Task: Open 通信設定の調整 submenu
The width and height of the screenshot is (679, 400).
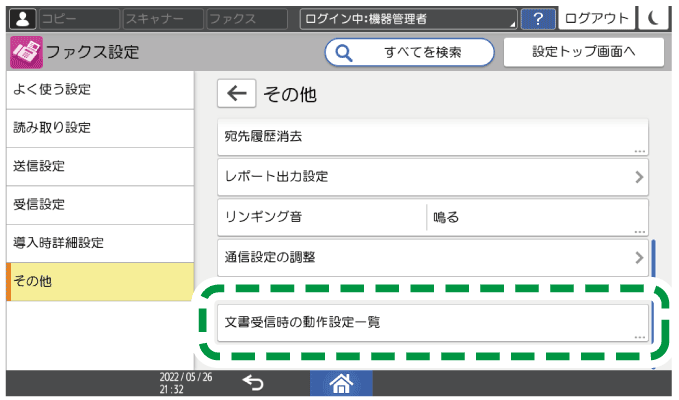Action: tap(433, 258)
